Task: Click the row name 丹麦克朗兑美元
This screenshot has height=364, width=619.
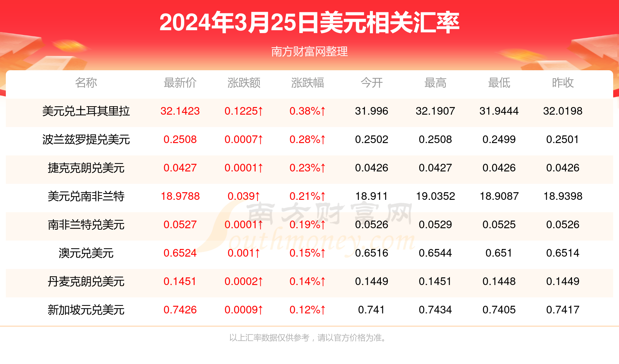Action: (86, 281)
